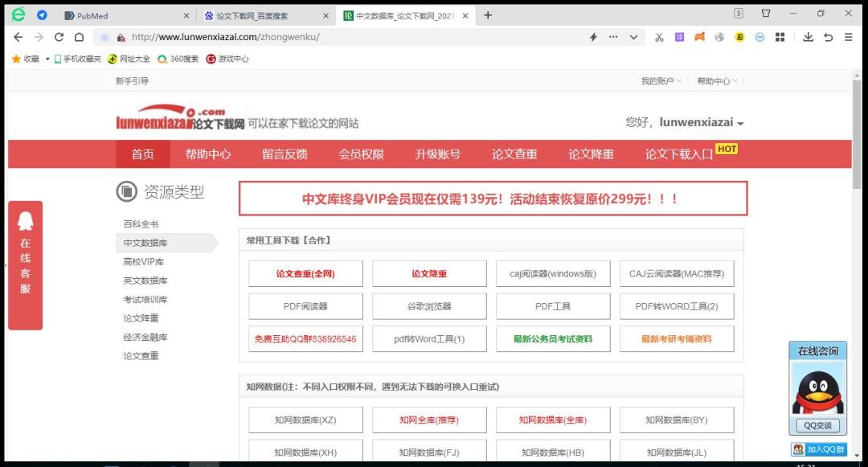Expand address bar history chevron
The width and height of the screenshot is (868, 467).
[633, 37]
